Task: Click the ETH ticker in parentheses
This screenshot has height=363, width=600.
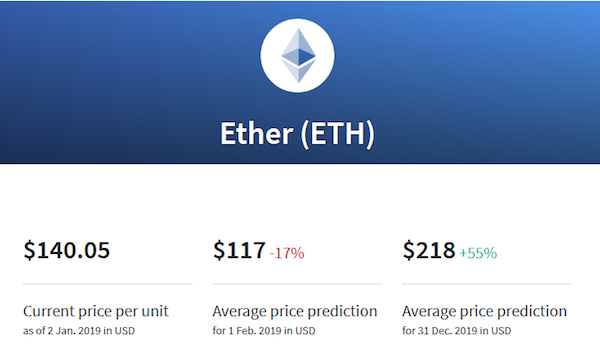Action: pos(338,134)
